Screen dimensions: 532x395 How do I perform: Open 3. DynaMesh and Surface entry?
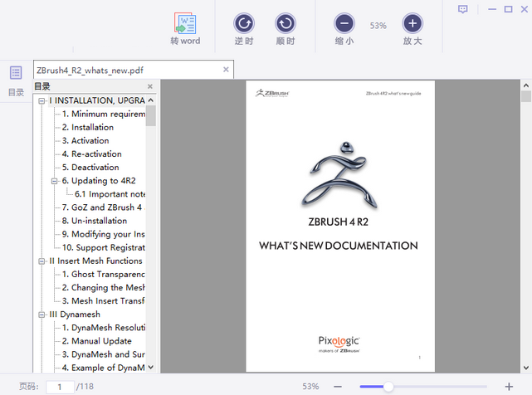pos(104,354)
